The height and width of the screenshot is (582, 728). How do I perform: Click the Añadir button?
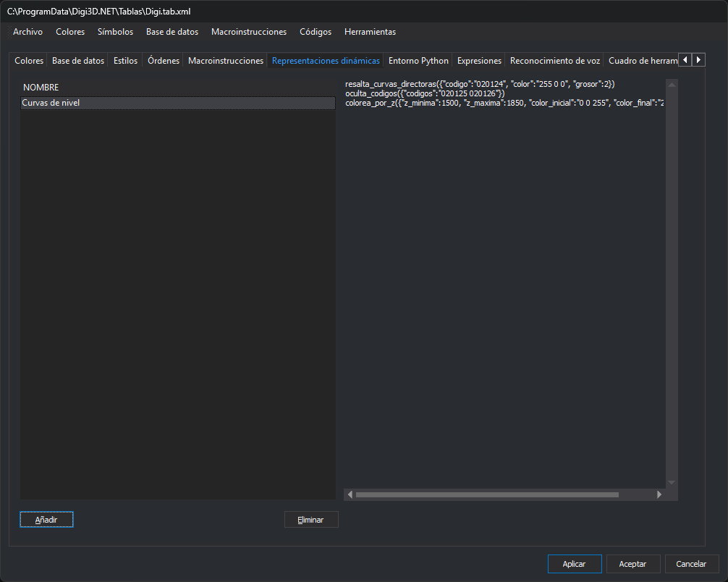46,520
